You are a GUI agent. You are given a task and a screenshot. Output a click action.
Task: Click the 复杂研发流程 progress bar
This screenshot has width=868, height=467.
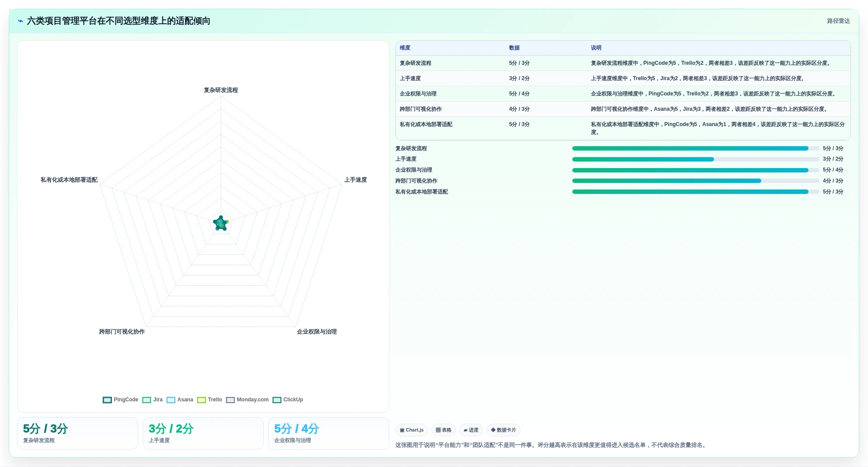pos(696,148)
